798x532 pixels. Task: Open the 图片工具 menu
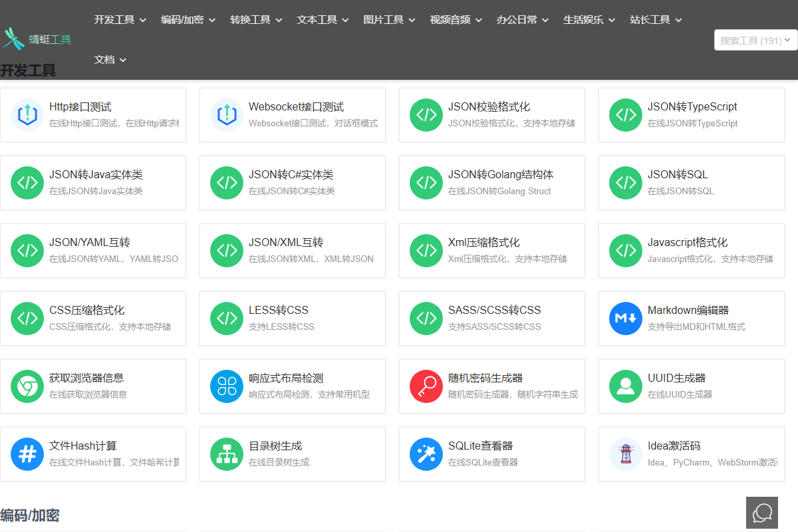pyautogui.click(x=389, y=20)
